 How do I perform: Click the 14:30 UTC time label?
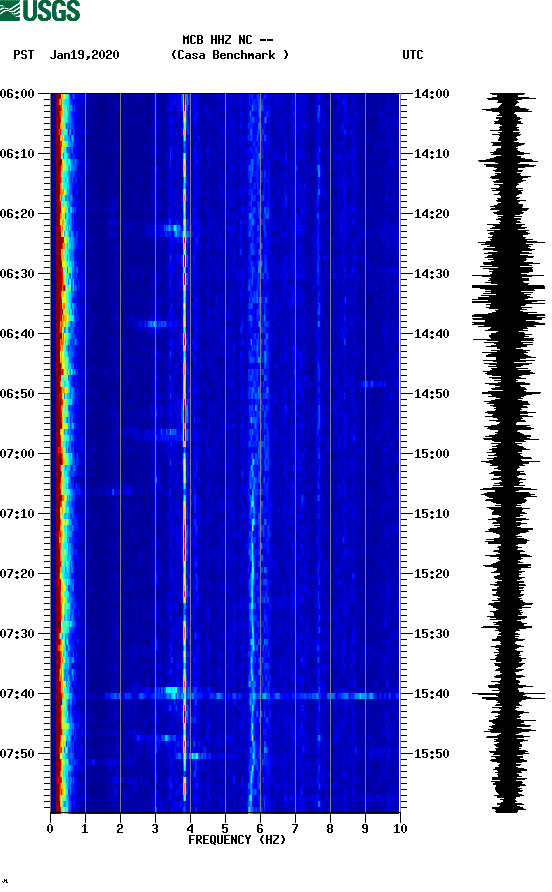coord(431,274)
